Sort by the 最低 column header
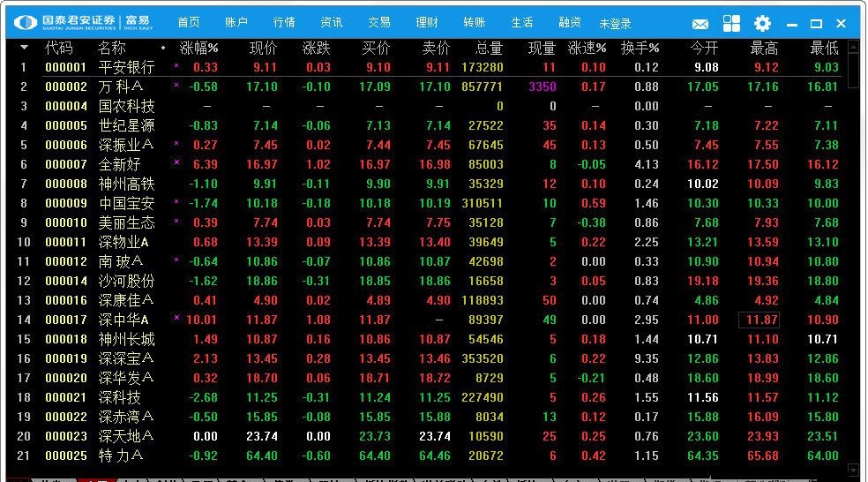The width and height of the screenshot is (868, 482). (x=824, y=49)
